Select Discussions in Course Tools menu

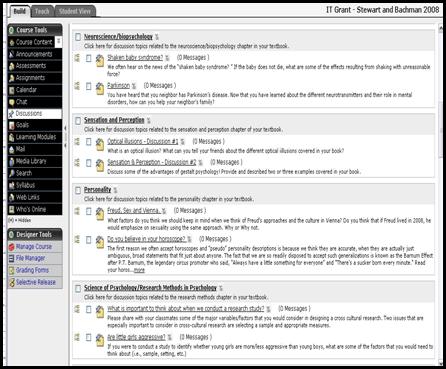[35, 114]
